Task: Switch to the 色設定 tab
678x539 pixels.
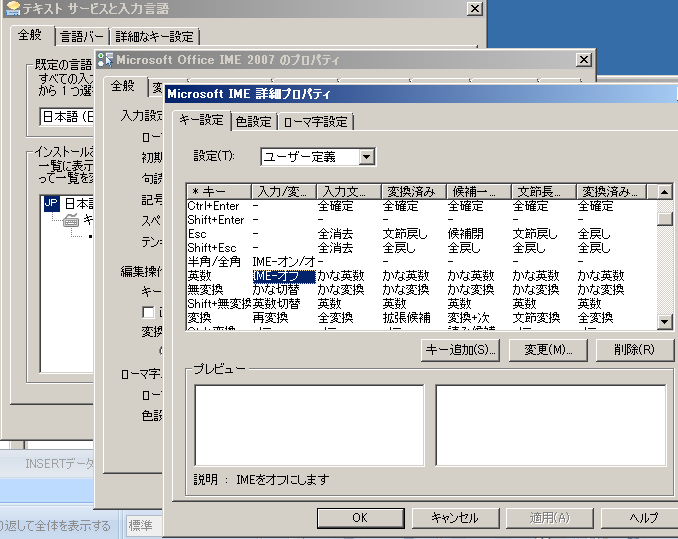Action: pyautogui.click(x=254, y=122)
